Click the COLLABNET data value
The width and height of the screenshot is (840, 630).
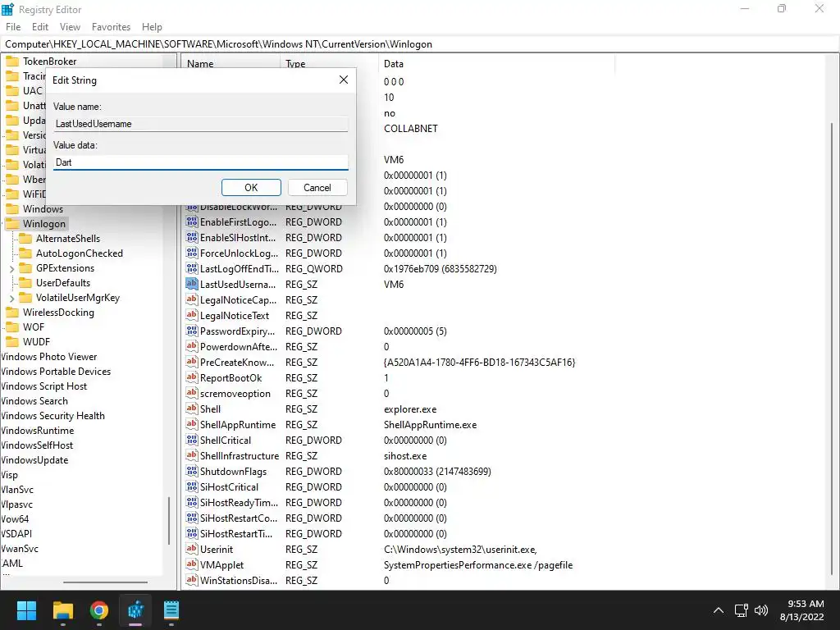[411, 129]
